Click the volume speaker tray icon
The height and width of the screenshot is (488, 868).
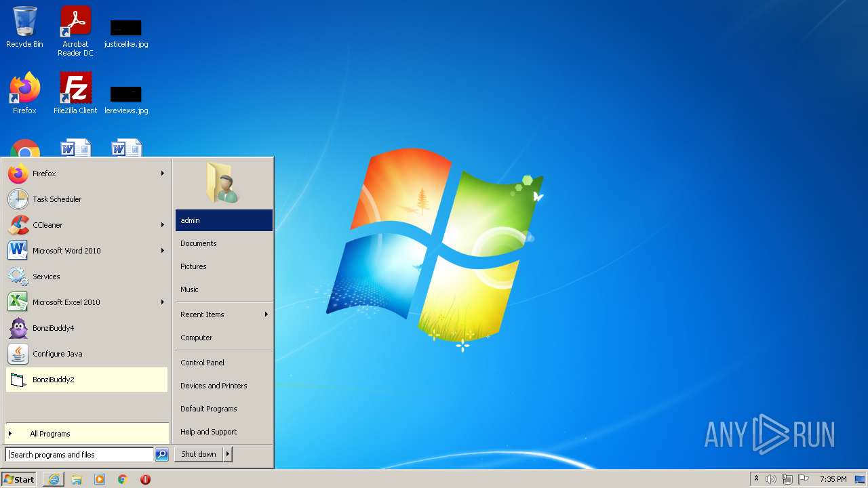(x=771, y=479)
